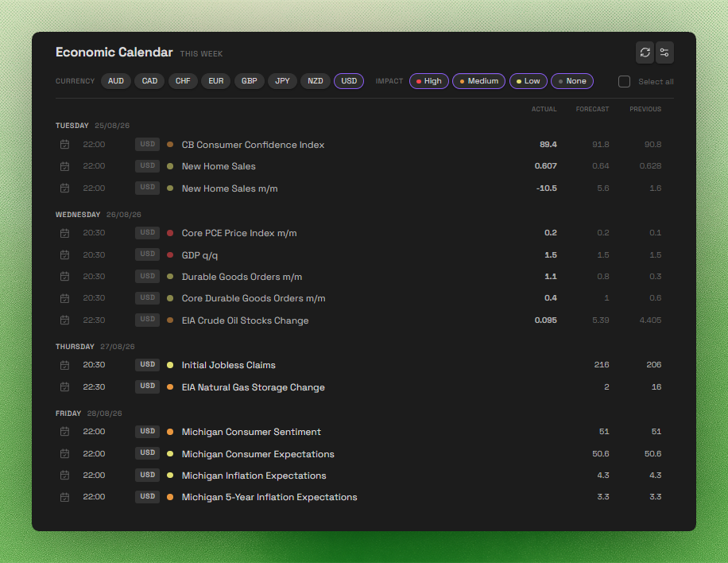The height and width of the screenshot is (563, 728).
Task: Toggle the CHF currency filter
Action: (x=183, y=81)
